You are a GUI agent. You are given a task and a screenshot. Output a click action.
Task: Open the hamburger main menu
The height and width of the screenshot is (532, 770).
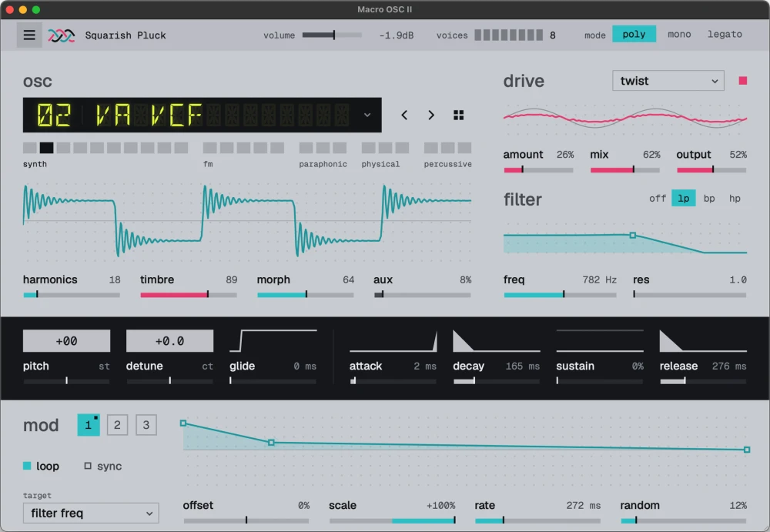(29, 35)
